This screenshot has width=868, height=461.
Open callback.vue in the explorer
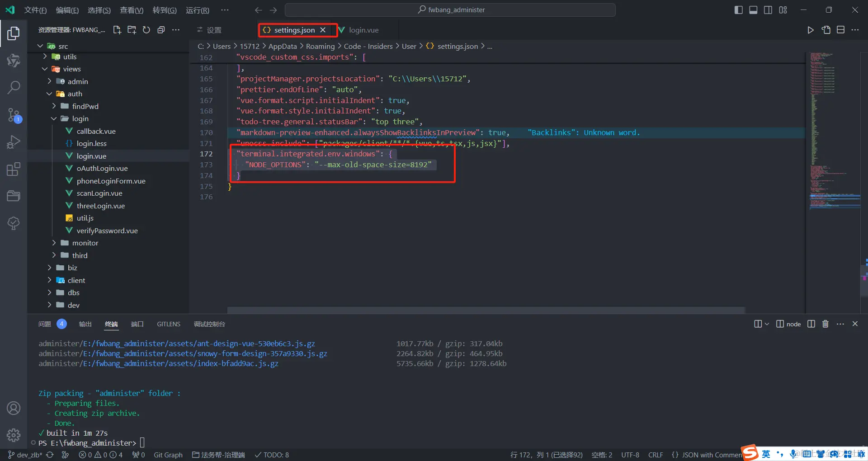[96, 131]
